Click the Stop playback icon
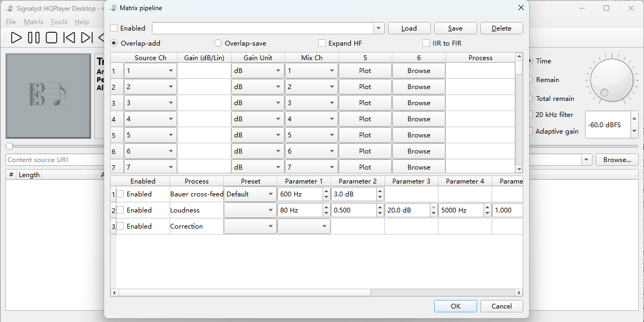 [52, 38]
